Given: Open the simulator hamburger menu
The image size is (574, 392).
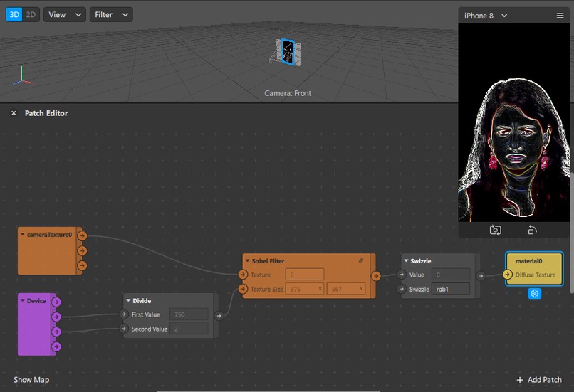Looking at the screenshot, I should 560,16.
